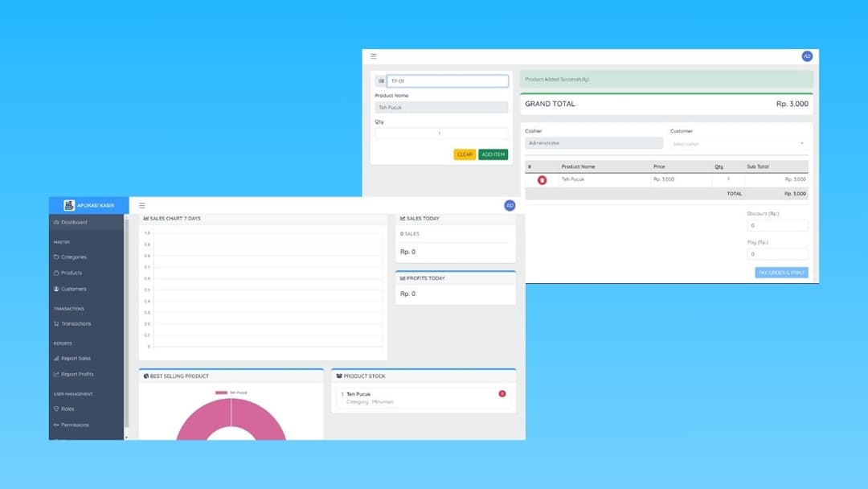
Task: Toggle the hamburger menu in transaction window
Action: [x=374, y=56]
